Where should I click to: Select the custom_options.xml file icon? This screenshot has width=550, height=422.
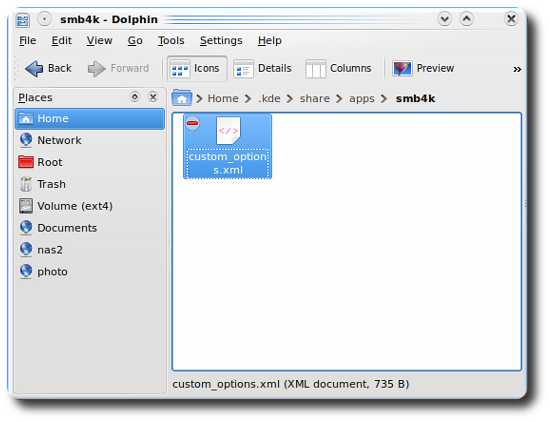coord(228,130)
